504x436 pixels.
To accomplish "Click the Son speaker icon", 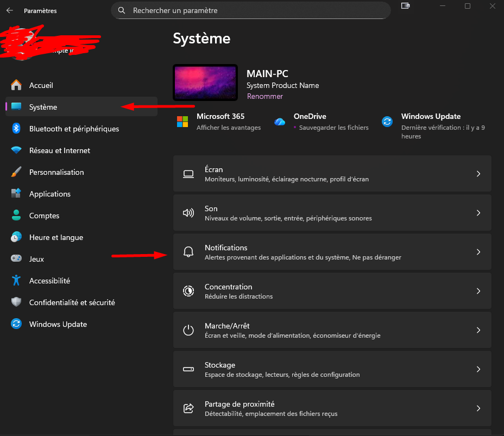I will pyautogui.click(x=188, y=213).
